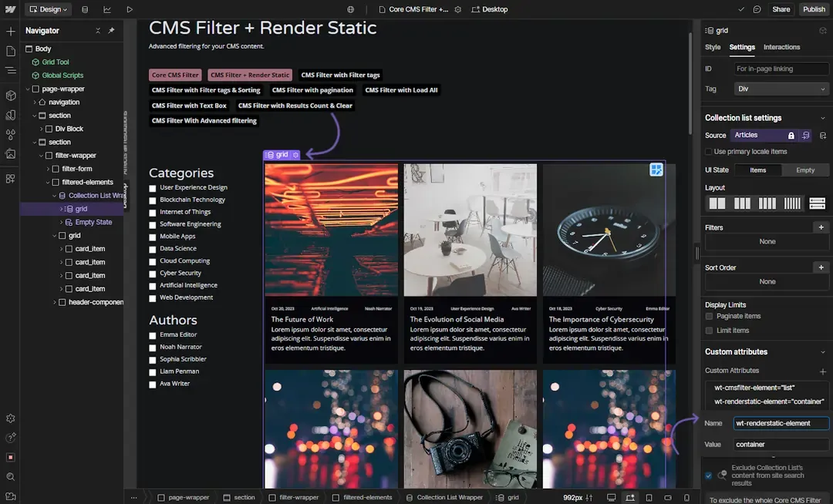833x504 pixels.
Task: Open the Core CMS Filter link
Action: (x=175, y=75)
